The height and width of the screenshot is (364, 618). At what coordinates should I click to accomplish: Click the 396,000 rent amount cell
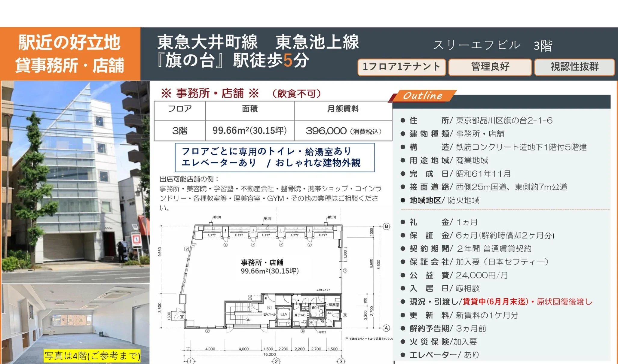pos(343,131)
